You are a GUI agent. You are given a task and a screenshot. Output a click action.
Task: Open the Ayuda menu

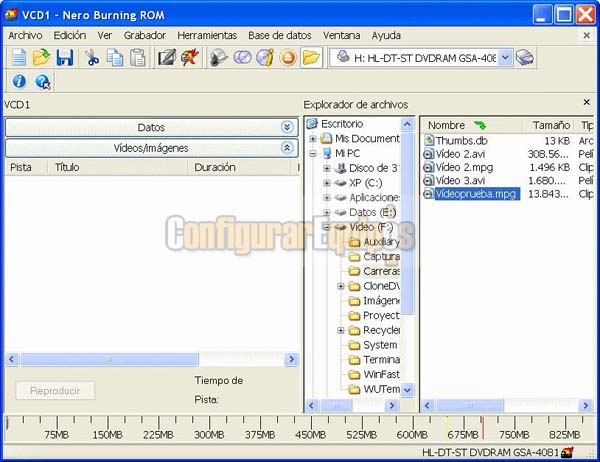click(x=386, y=35)
